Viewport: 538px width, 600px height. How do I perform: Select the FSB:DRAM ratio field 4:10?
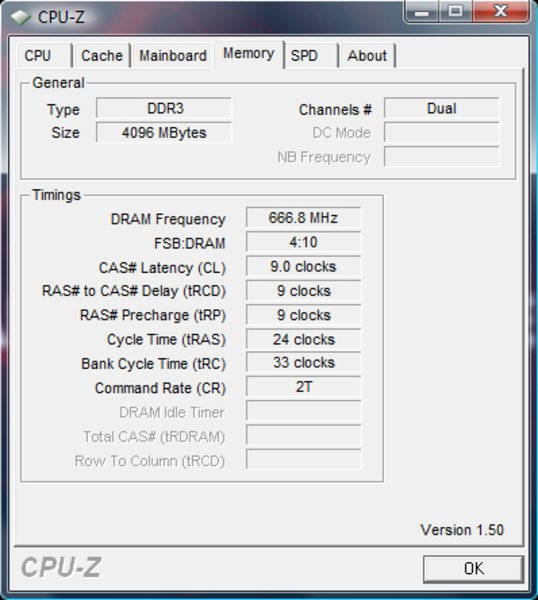tap(303, 242)
